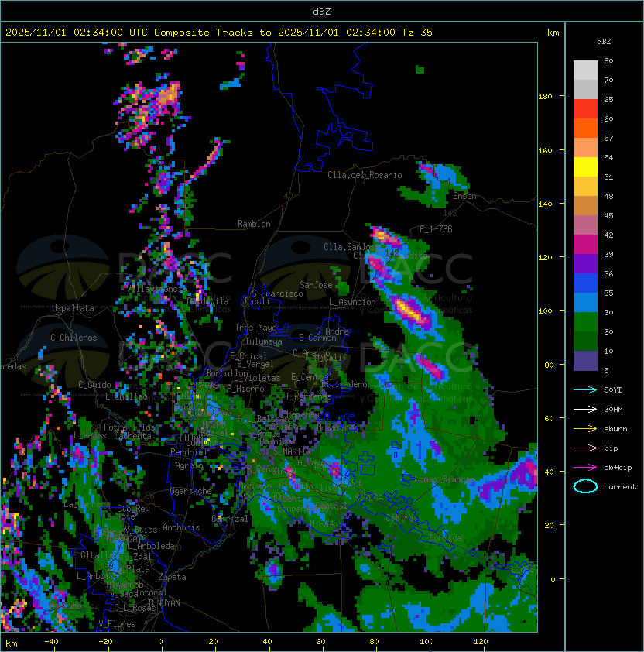
Task: Click the SanJose map label
Action: click(316, 285)
